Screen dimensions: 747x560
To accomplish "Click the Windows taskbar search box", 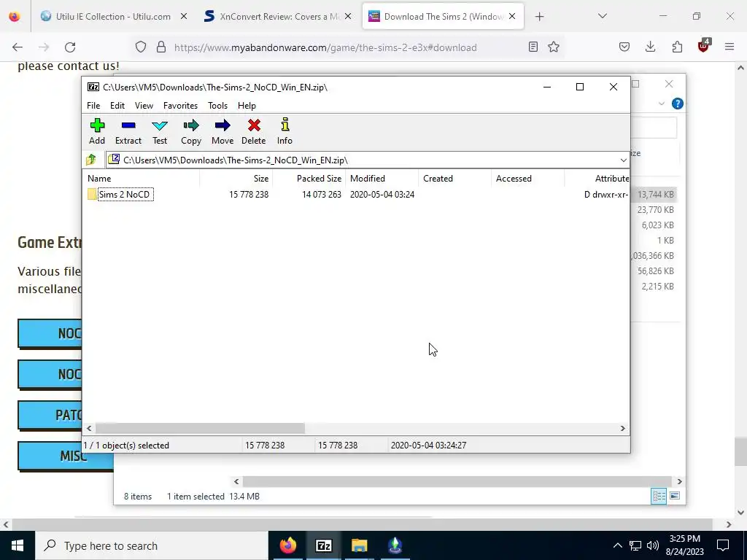I will pos(152,545).
